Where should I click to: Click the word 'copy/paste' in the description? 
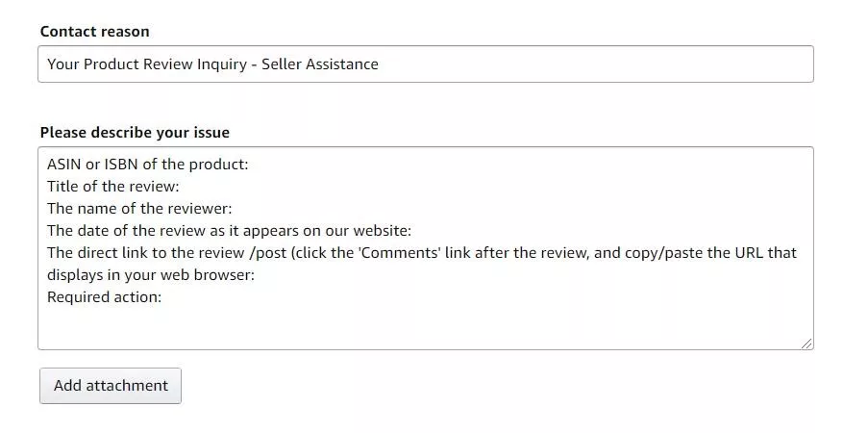pyautogui.click(x=659, y=253)
